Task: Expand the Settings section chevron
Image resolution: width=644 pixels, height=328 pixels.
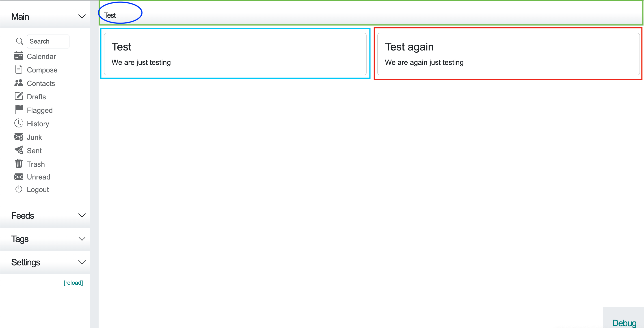Action: (x=82, y=262)
